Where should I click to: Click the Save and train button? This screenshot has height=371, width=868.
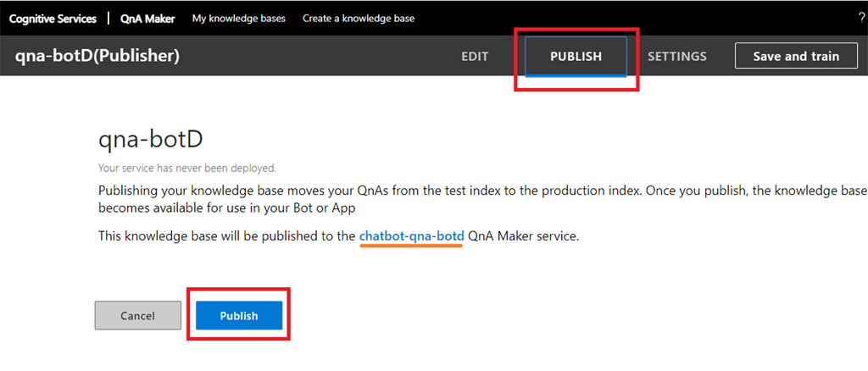(x=796, y=56)
